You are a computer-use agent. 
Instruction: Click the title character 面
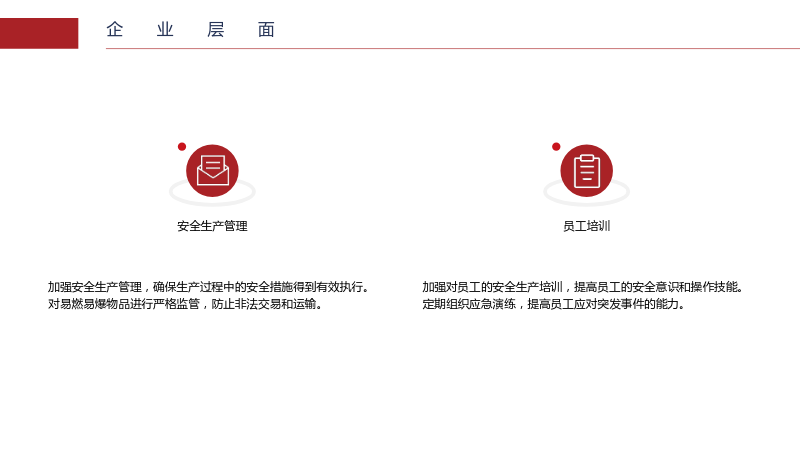(266, 30)
